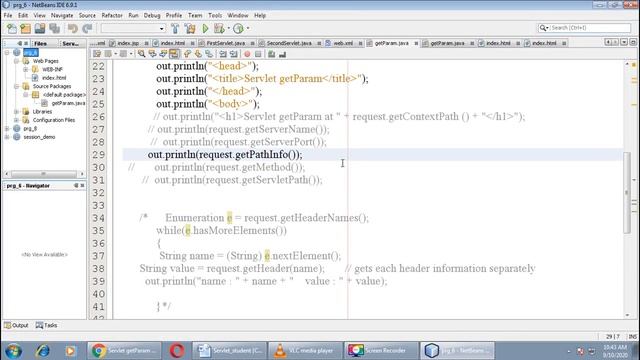
Task: Open the Source menu
Action: pos(87,16)
